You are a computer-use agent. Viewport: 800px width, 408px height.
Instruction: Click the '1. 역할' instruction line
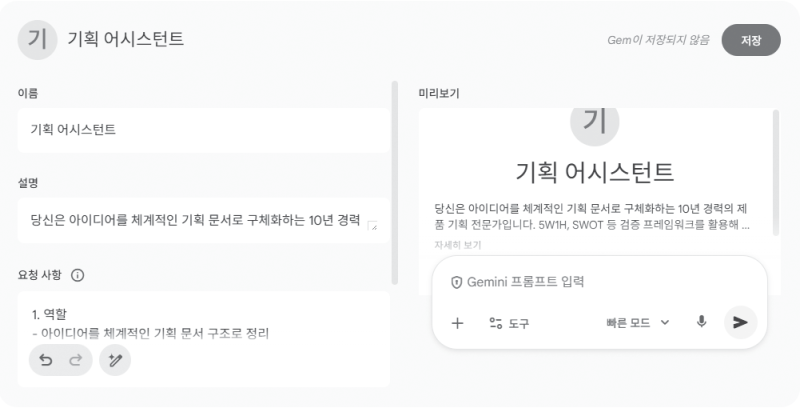coord(49,314)
